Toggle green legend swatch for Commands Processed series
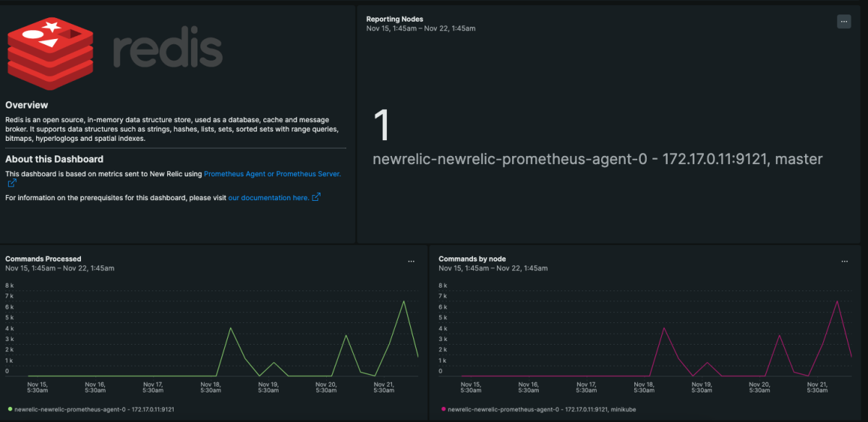The height and width of the screenshot is (422, 868). click(9, 410)
